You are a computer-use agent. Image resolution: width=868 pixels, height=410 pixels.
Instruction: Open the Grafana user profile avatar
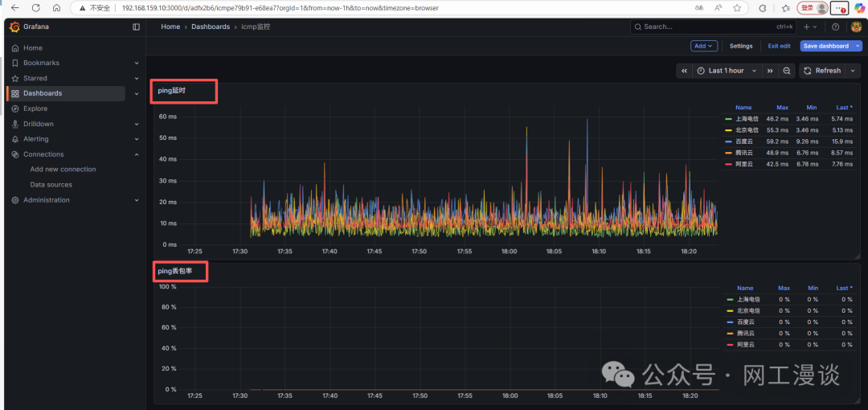click(856, 27)
